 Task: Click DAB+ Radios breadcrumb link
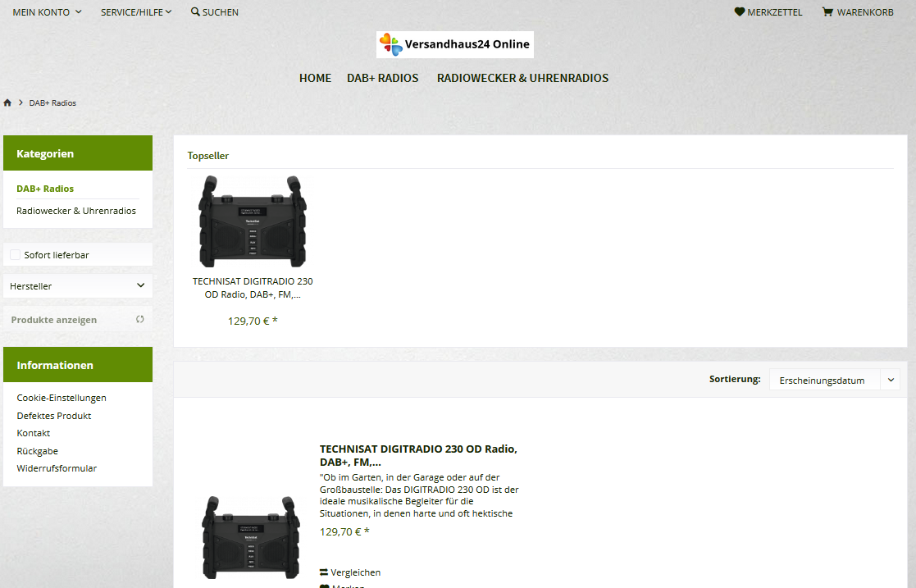pos(52,103)
